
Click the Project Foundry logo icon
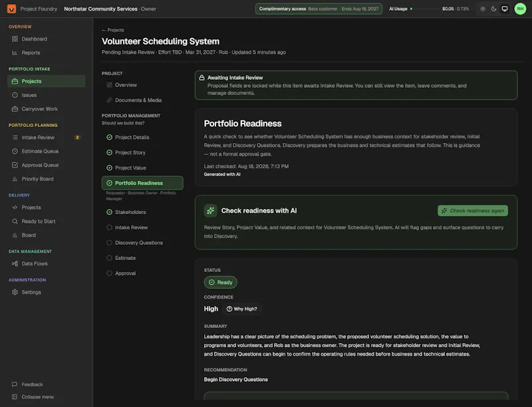[x=11, y=9]
